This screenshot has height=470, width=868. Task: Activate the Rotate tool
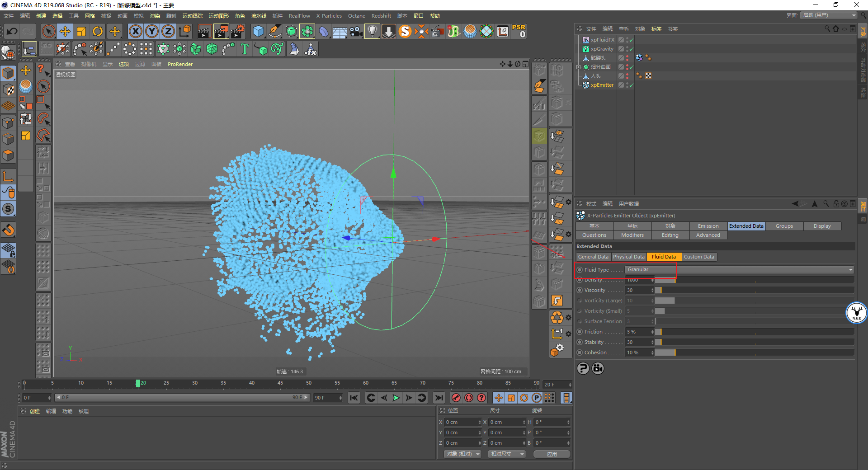coord(98,32)
